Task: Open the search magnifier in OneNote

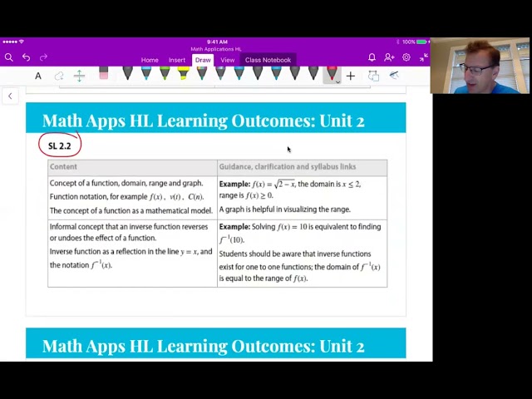Action: point(9,57)
